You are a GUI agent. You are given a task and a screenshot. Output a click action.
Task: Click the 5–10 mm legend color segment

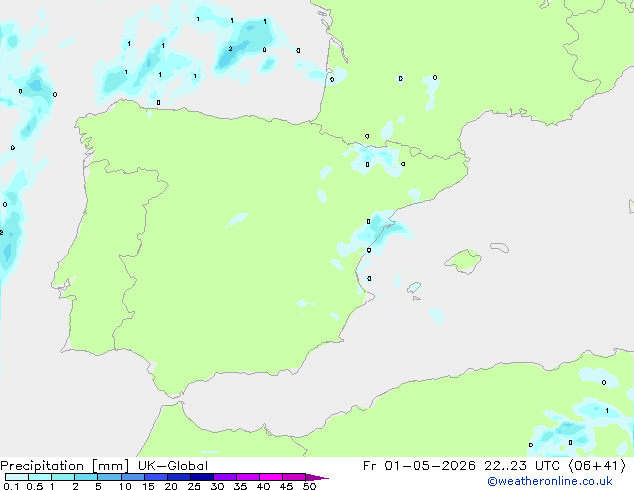109,477
